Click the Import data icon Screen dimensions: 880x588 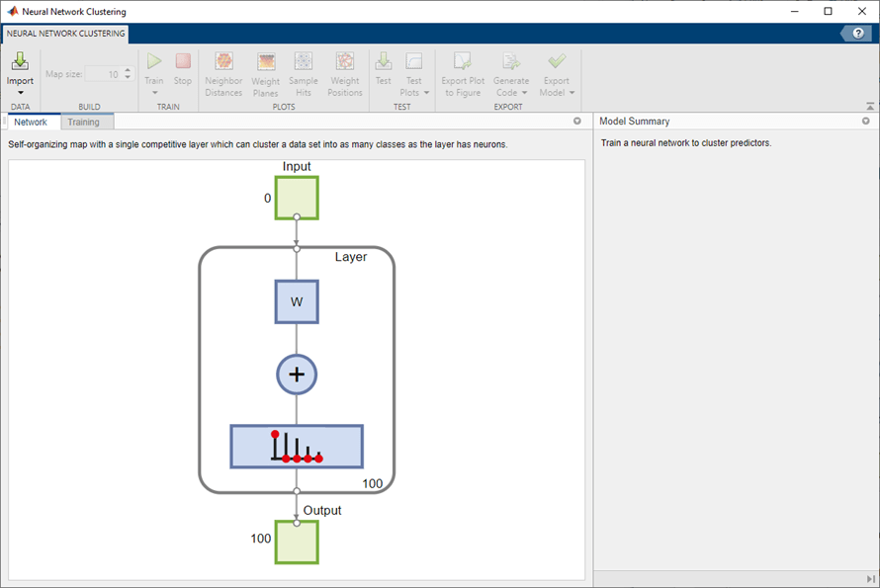pyautogui.click(x=20, y=61)
